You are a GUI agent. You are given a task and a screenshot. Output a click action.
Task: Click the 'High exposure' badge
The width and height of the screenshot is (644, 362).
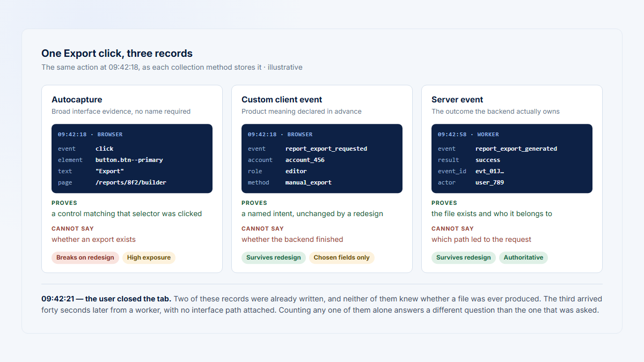pyautogui.click(x=149, y=257)
